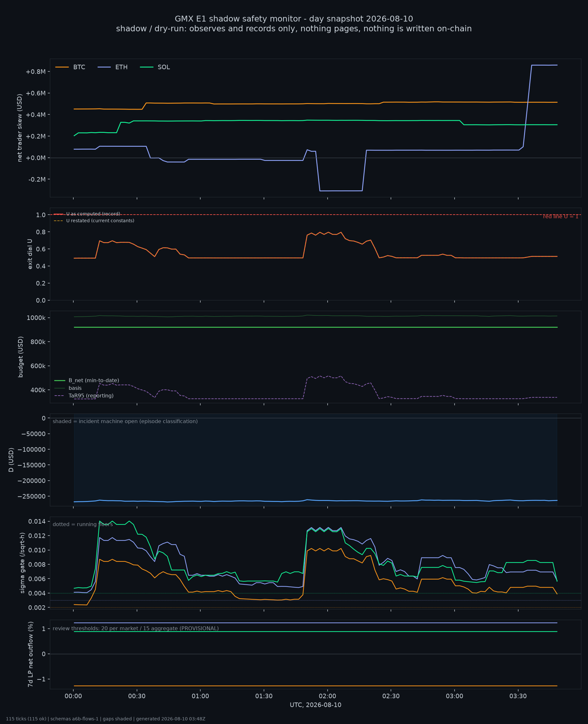Image resolution: width=588 pixels, height=724 pixels.
Task: Click the '03:00' time tick
Action: click(x=455, y=696)
